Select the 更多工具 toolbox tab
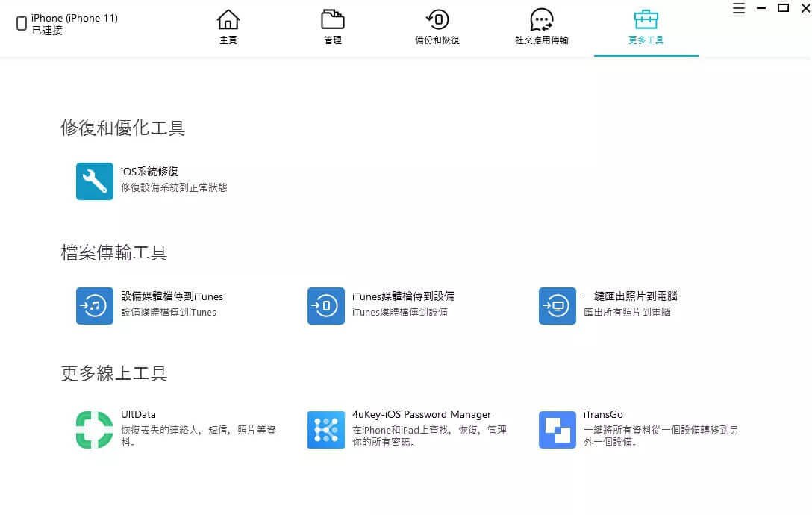Screen dimensions: 812x515 click(x=646, y=28)
